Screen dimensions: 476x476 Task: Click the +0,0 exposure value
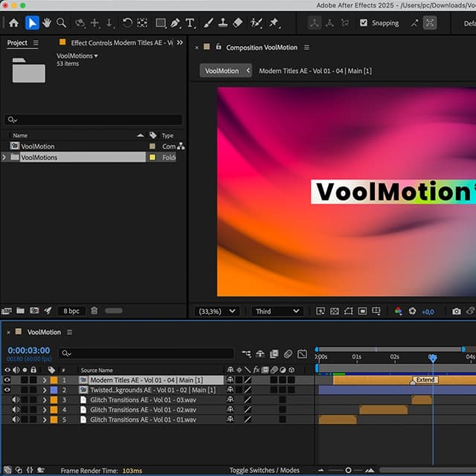coord(428,312)
